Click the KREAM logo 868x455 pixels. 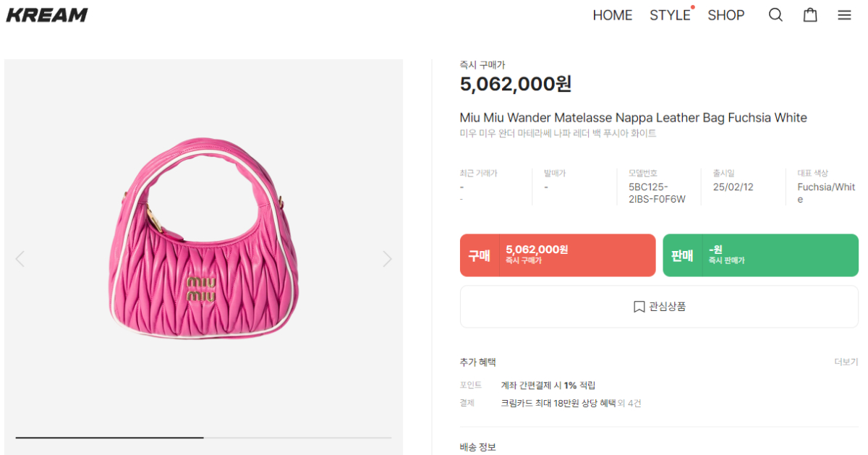coord(47,15)
